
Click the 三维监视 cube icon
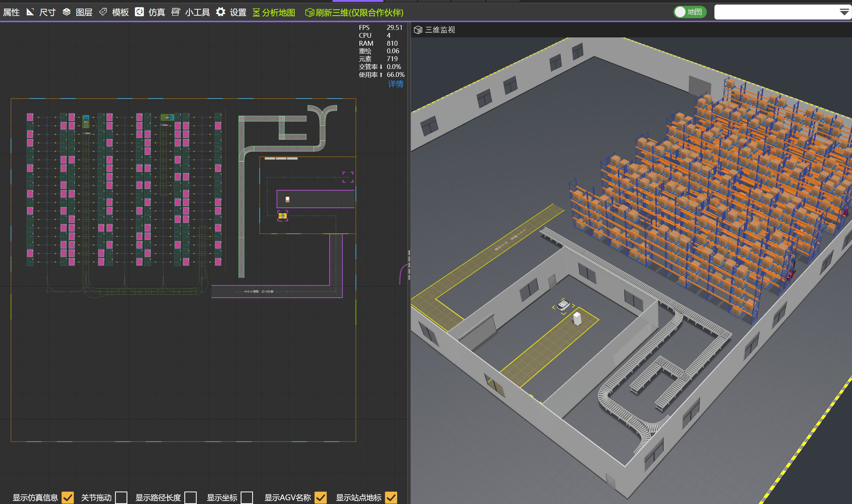[418, 30]
